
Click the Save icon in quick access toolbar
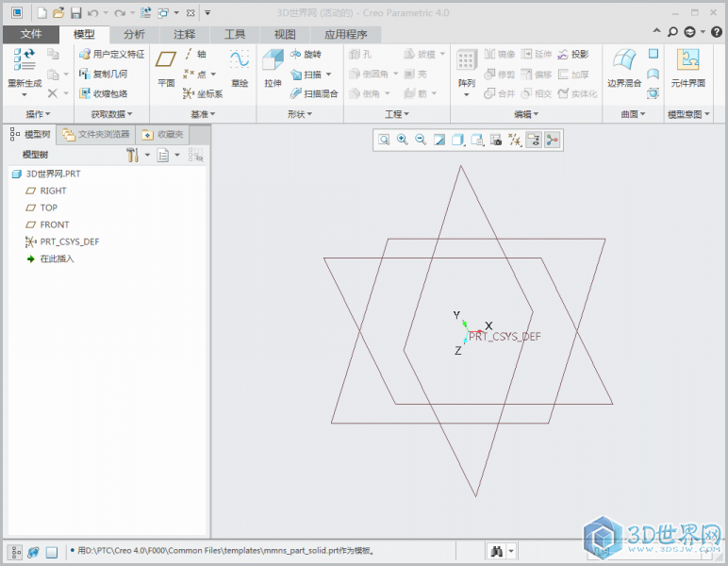pos(76,13)
